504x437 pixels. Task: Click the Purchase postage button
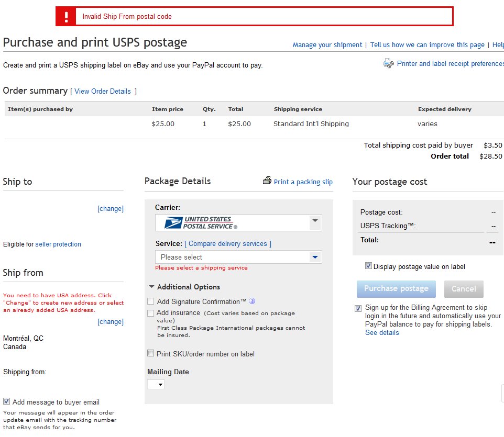[x=396, y=288]
